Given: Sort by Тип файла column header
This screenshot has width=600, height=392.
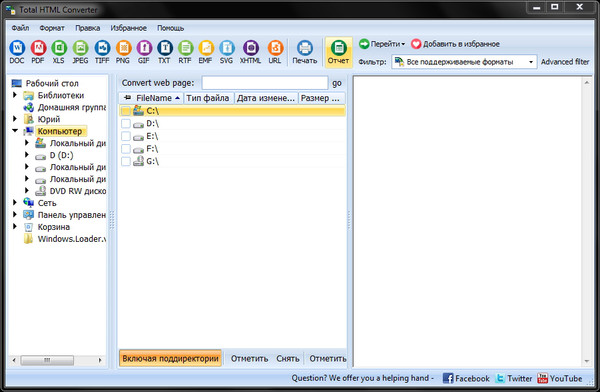Looking at the screenshot, I should click(x=208, y=98).
